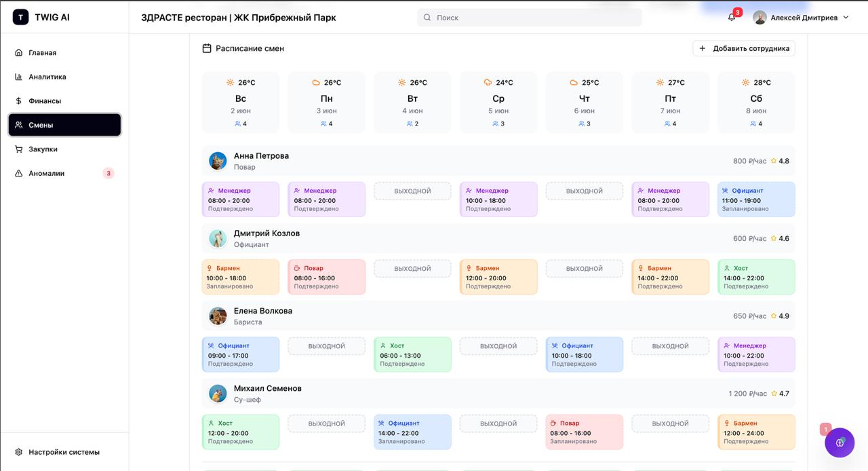
Task: Click the TWIG AI logo icon
Action: point(20,16)
